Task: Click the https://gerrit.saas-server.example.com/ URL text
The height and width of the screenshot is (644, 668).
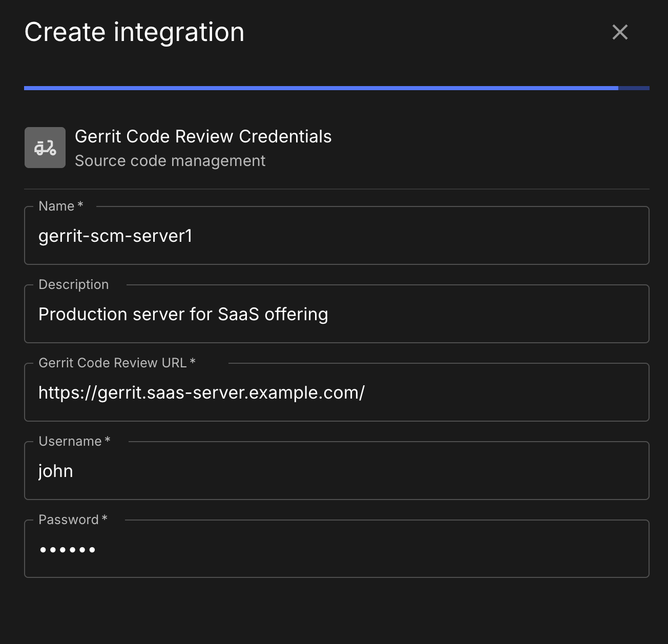Action: tap(201, 392)
